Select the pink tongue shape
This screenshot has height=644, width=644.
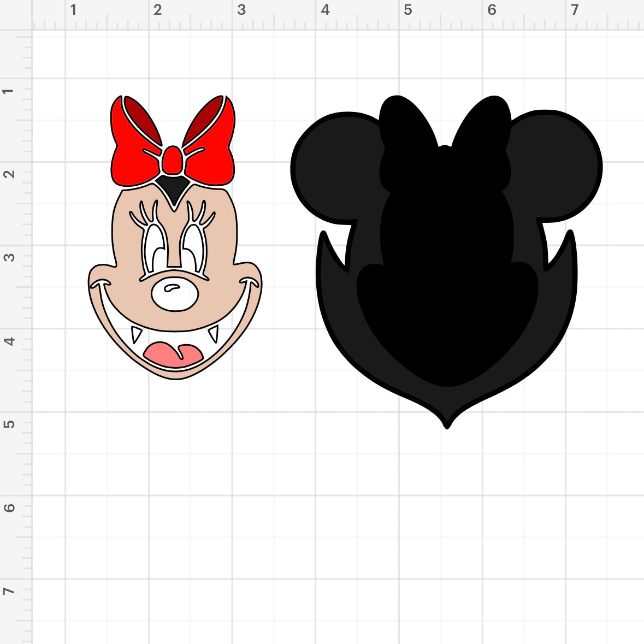pyautogui.click(x=173, y=353)
